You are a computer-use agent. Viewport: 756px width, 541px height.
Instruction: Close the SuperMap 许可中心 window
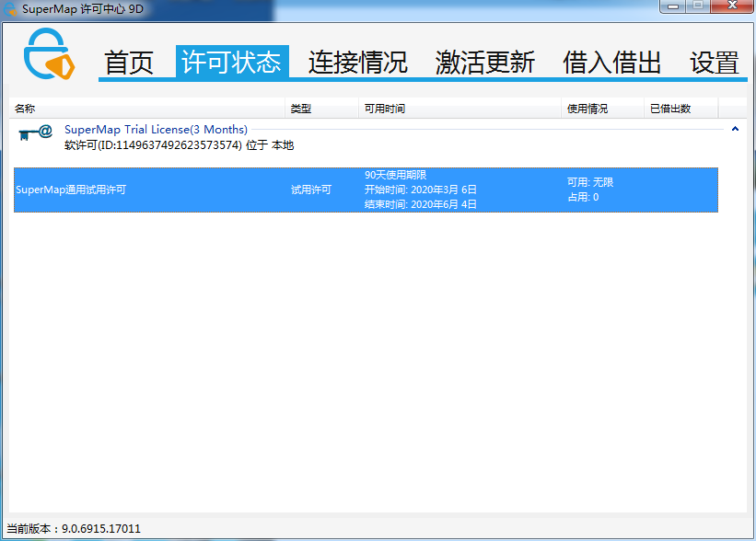(x=731, y=6)
